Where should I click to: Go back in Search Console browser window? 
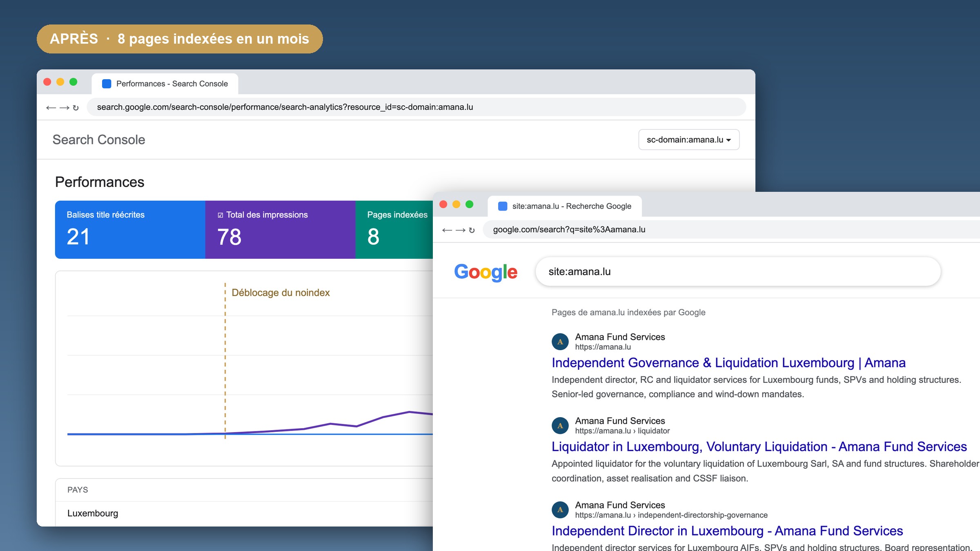[51, 108]
